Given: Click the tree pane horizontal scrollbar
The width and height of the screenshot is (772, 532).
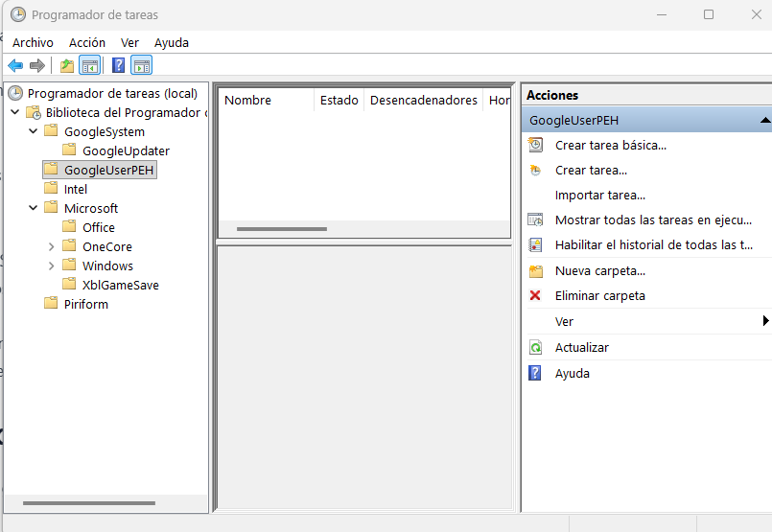Looking at the screenshot, I should [x=89, y=503].
